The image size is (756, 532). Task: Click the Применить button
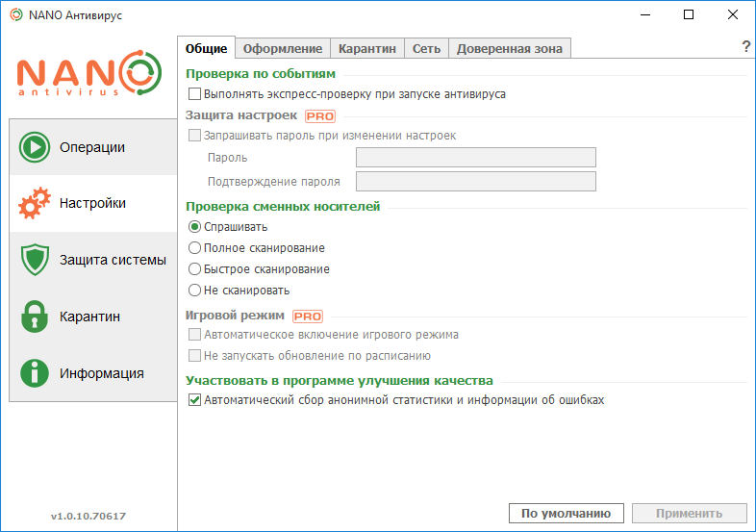(x=690, y=513)
